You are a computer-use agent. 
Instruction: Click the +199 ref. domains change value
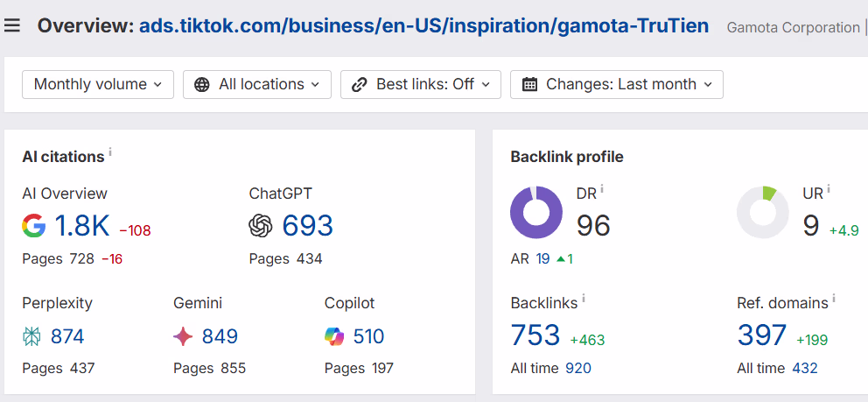(812, 340)
